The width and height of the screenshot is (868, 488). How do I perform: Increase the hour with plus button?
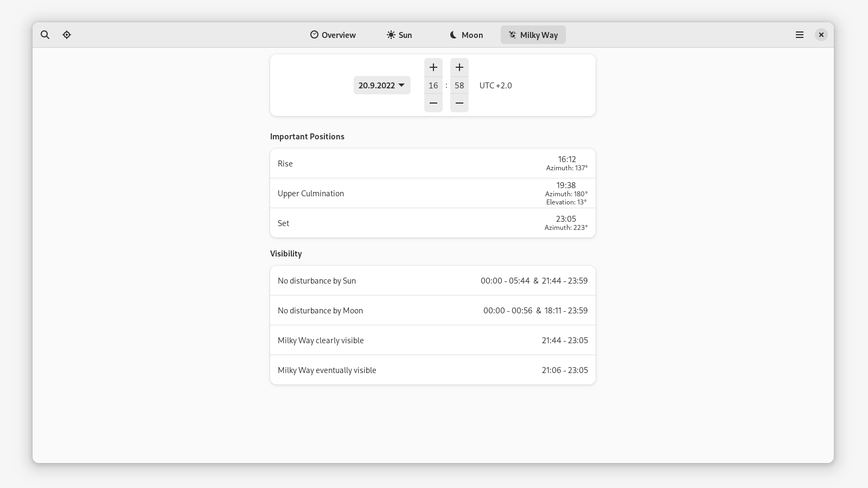[433, 67]
